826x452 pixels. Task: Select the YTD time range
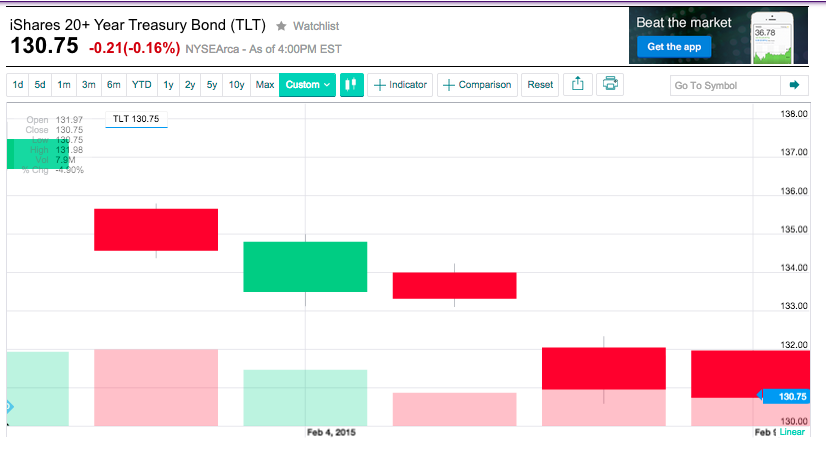141,85
